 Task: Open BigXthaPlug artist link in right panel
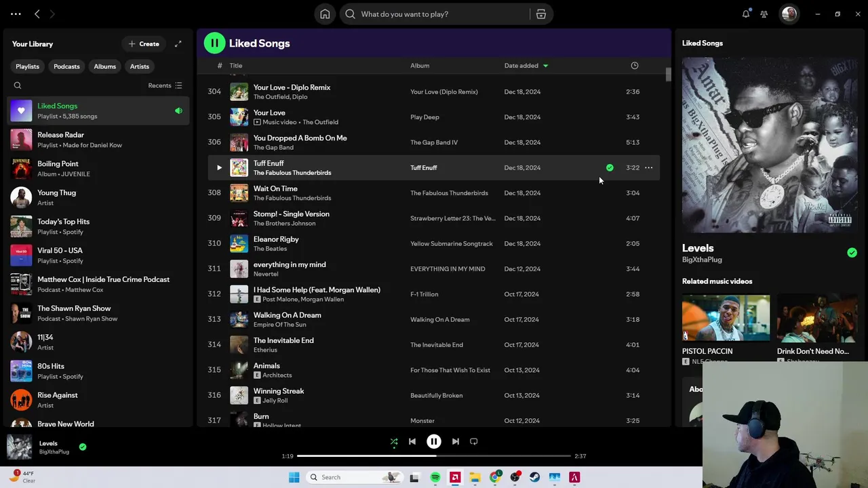(702, 260)
